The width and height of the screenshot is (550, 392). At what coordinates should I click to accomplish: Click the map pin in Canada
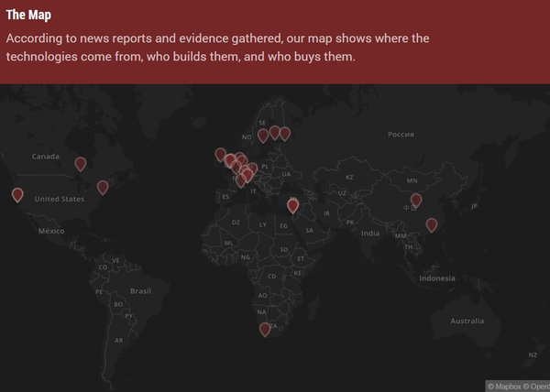[81, 164]
